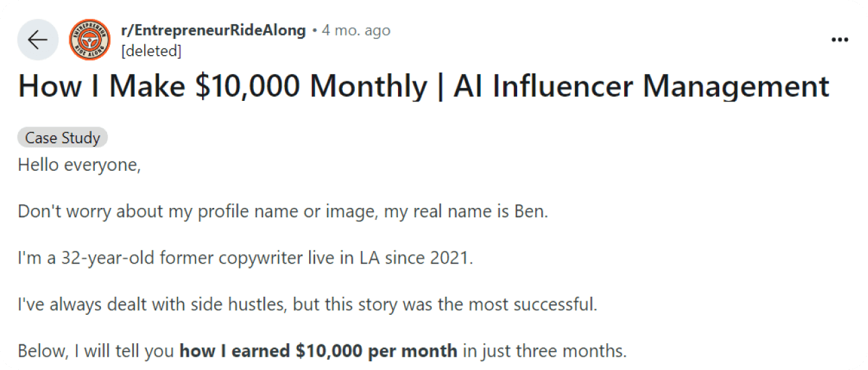Click the '4 mo. ago' timestamp
This screenshot has height=370, width=868.
pos(356,30)
